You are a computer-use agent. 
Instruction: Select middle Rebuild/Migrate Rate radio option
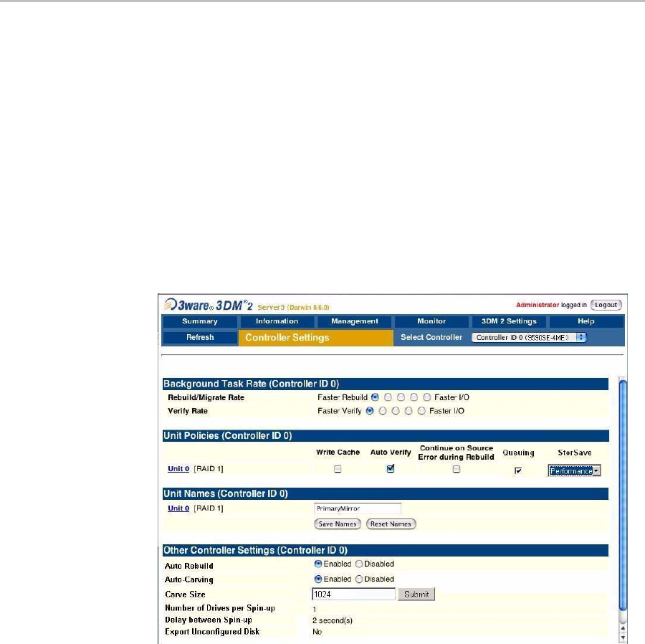click(x=401, y=397)
